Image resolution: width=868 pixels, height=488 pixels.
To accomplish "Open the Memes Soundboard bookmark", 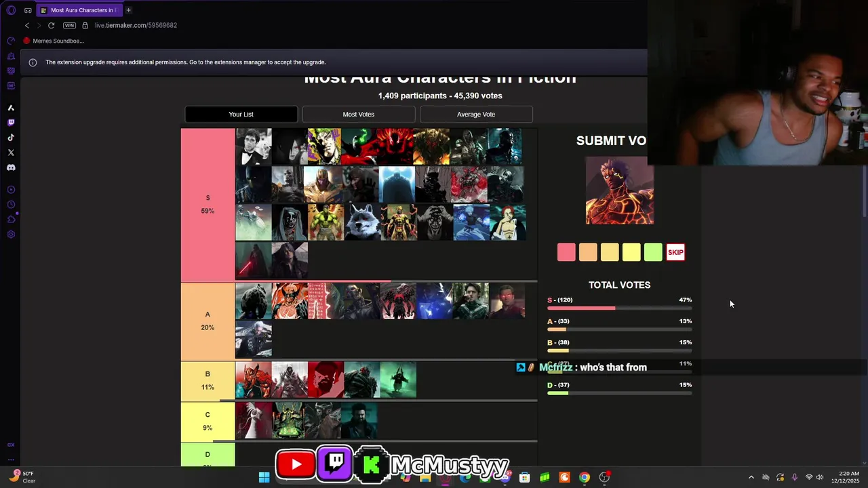I will (x=54, y=41).
